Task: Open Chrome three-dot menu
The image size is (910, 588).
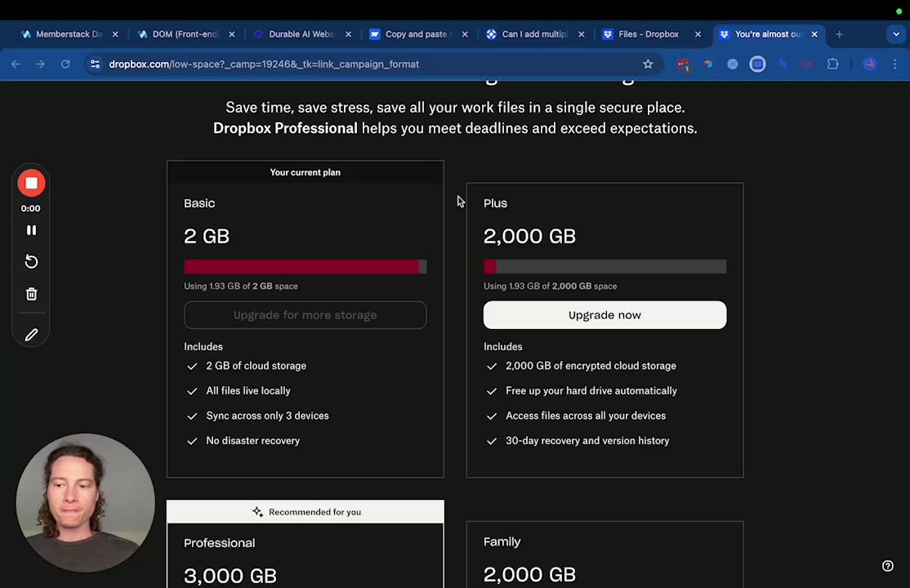Action: pyautogui.click(x=895, y=65)
